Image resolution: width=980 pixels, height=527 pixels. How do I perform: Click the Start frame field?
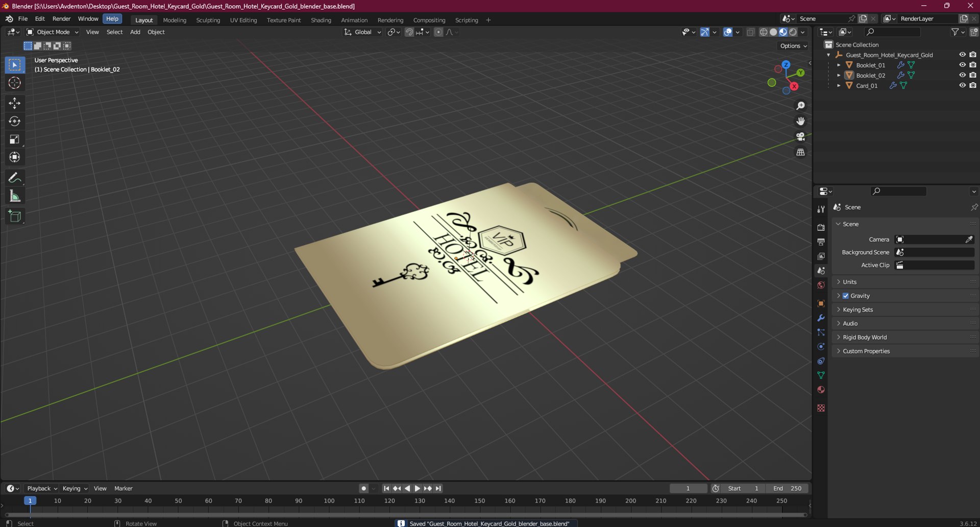point(743,489)
